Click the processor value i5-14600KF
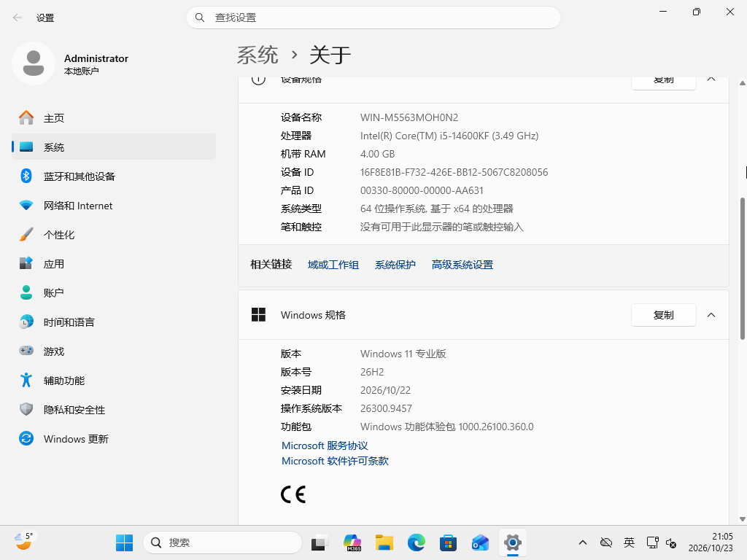 [x=449, y=136]
